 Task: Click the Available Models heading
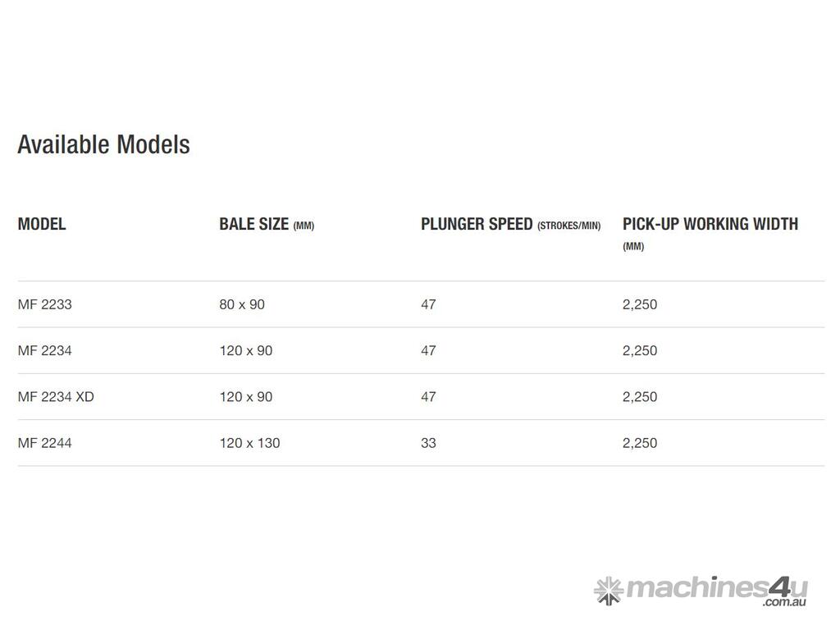pyautogui.click(x=103, y=144)
